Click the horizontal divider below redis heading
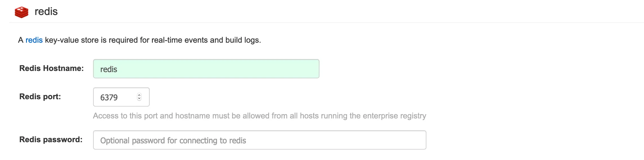Viewport: 644px width, 160px height. [x=325, y=23]
